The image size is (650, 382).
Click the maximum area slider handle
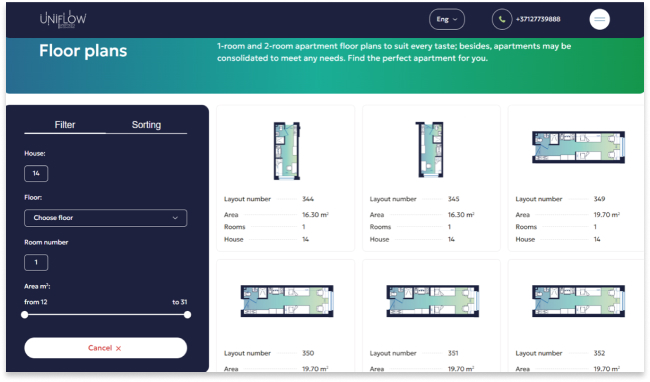pos(187,315)
